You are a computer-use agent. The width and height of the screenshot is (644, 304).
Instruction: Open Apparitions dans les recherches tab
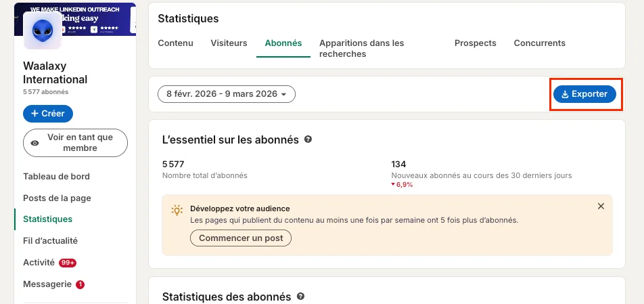click(362, 49)
